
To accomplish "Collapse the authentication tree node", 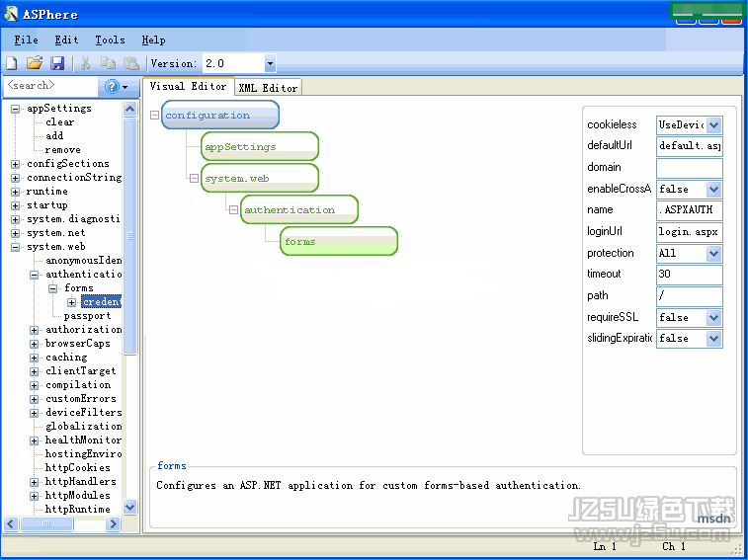I will tap(35, 275).
